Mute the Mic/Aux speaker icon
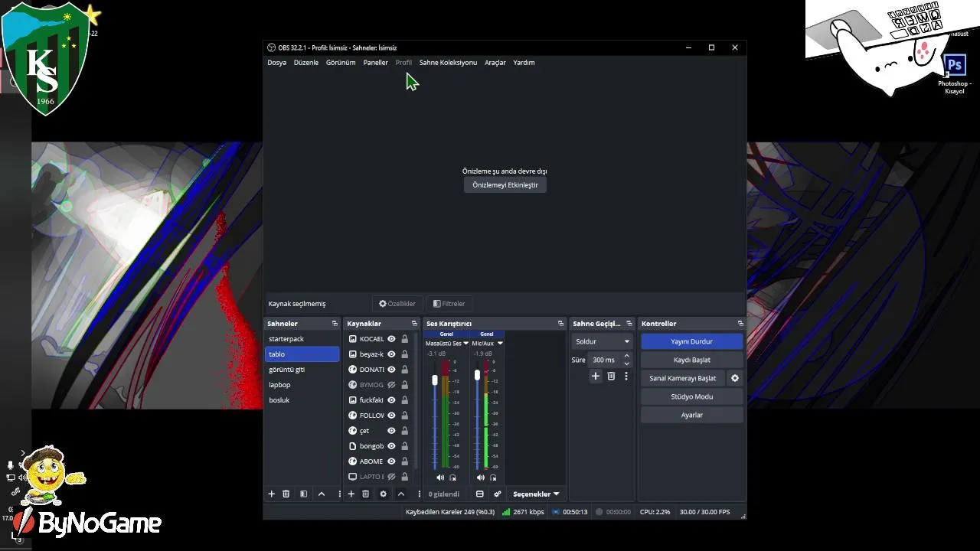Image resolution: width=980 pixels, height=551 pixels. (x=481, y=478)
